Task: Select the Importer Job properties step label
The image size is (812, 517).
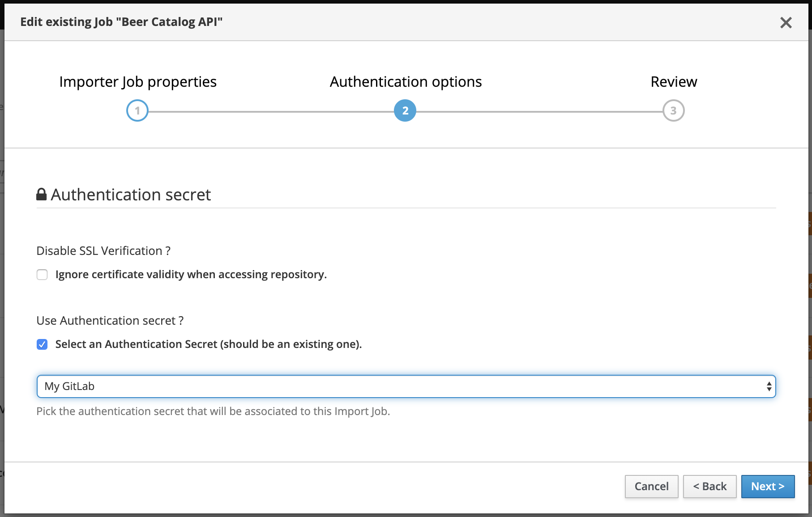Action: pyautogui.click(x=138, y=82)
